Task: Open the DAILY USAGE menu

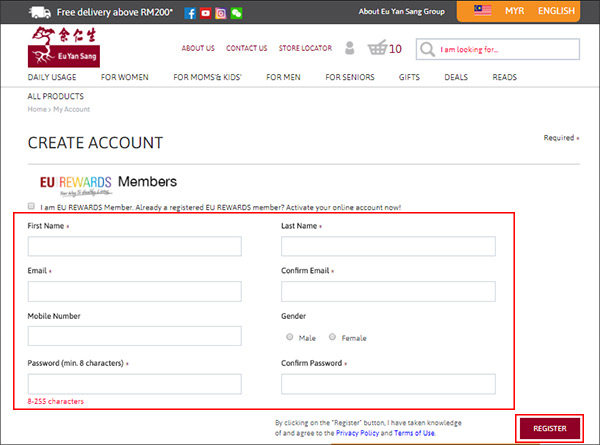Action: point(52,77)
